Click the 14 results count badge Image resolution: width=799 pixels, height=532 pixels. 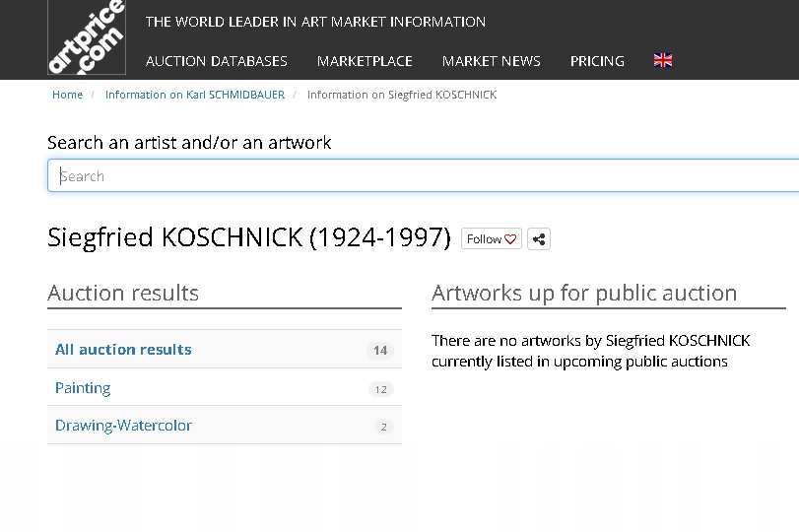(x=380, y=350)
